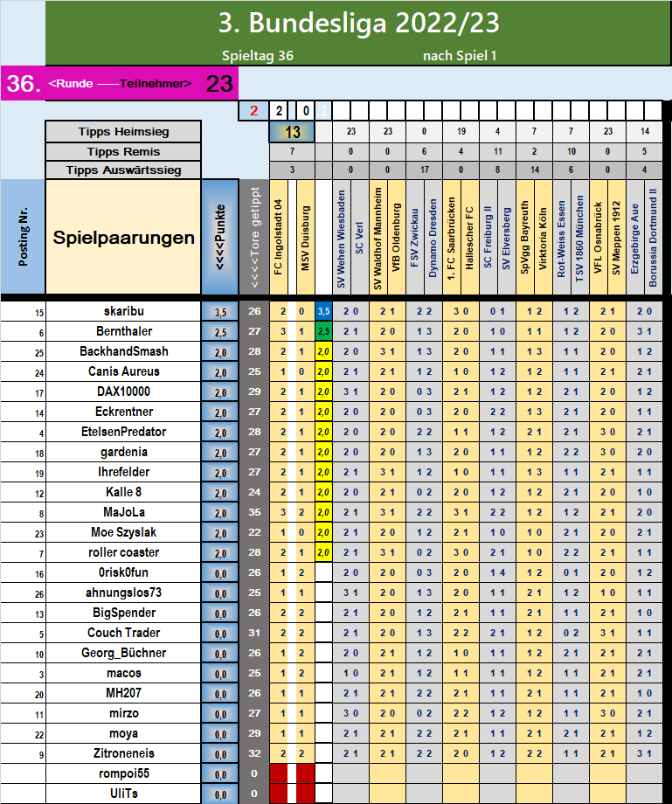
Task: Select the '1. FC Saarbrücken' column header
Action: [452, 237]
